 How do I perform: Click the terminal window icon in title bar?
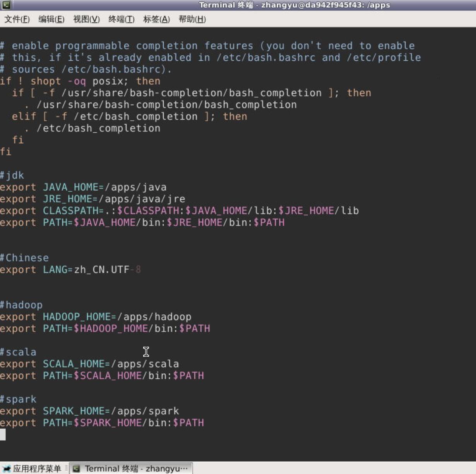coord(6,5)
